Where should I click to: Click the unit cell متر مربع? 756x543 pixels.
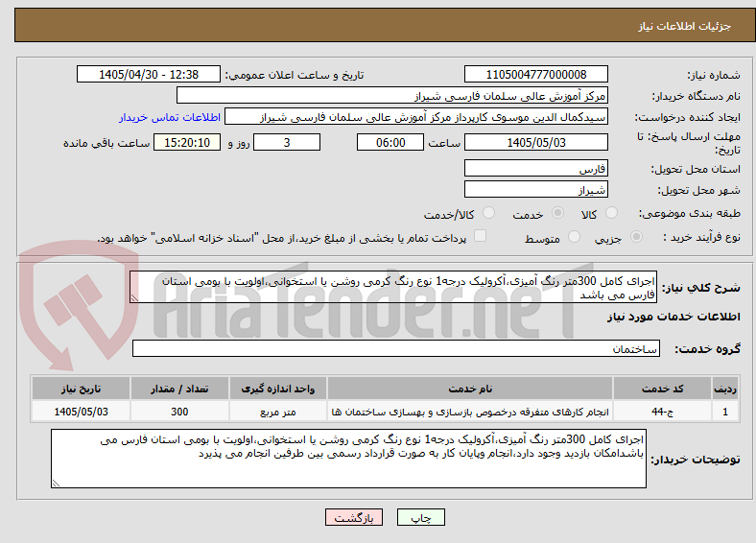pos(277,412)
